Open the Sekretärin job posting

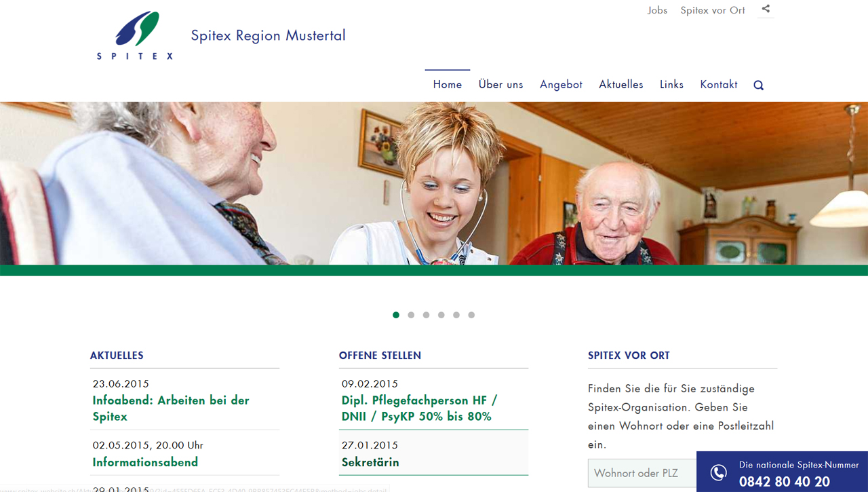point(370,462)
